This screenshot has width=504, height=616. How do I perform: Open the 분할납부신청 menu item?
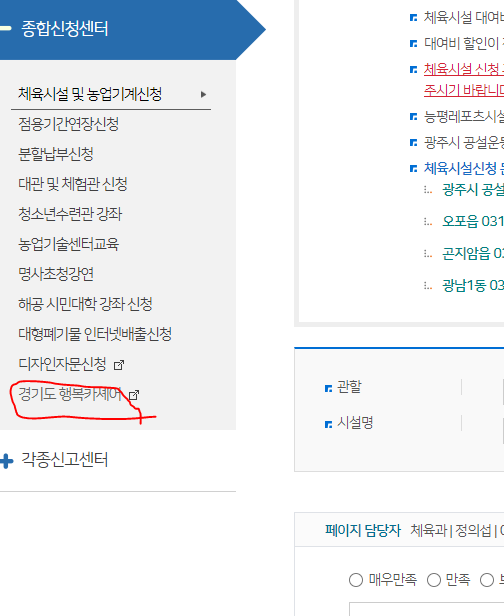56,154
